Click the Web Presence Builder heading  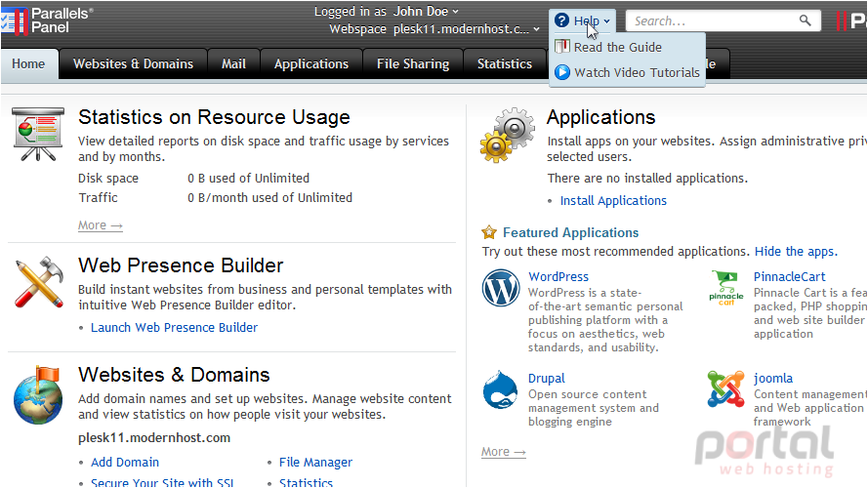coord(181,265)
